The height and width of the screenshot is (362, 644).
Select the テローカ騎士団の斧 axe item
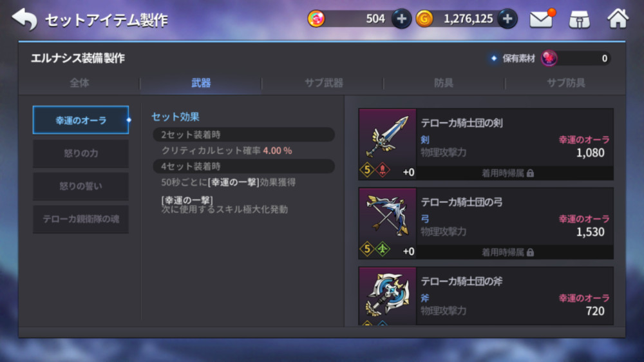coord(486,296)
